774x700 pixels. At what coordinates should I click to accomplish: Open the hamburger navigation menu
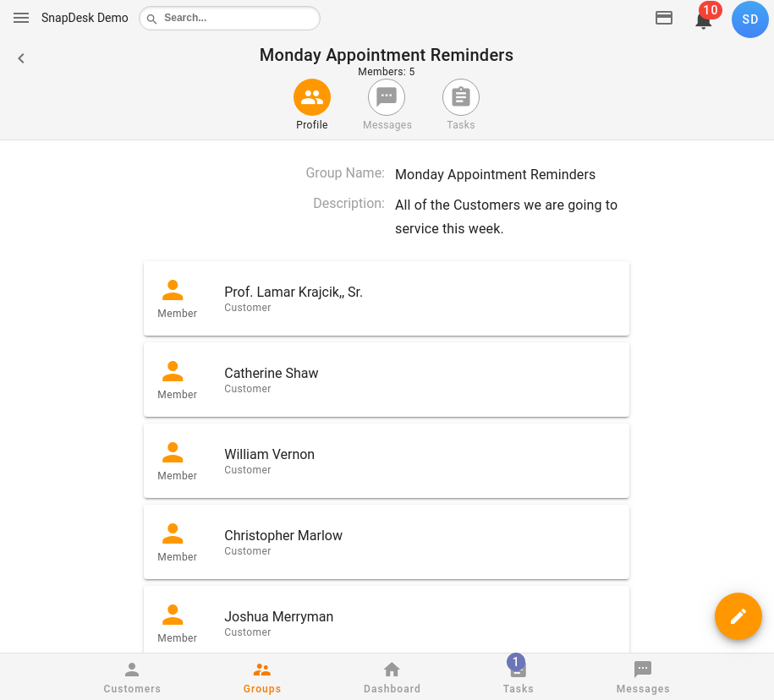coord(21,19)
